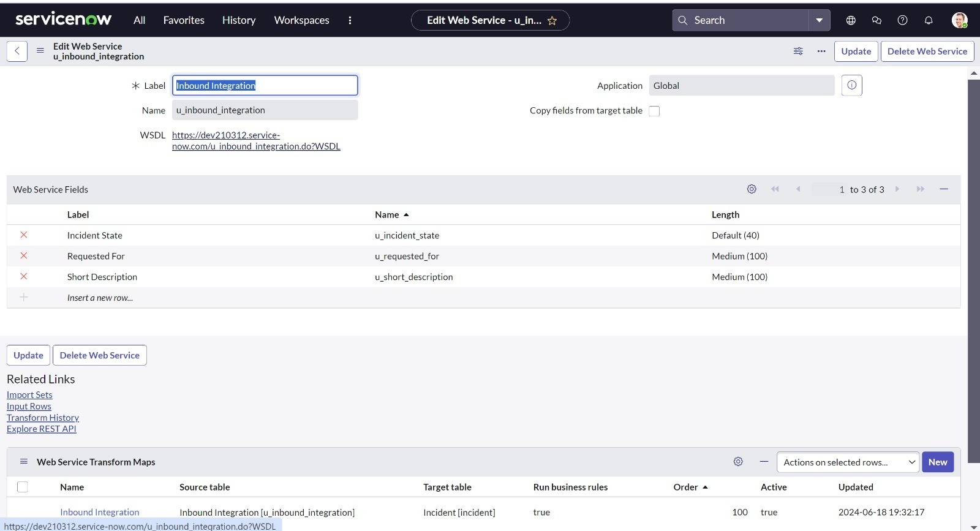Select the u_requested_for name cell
The width and height of the screenshot is (980, 531).
(407, 256)
